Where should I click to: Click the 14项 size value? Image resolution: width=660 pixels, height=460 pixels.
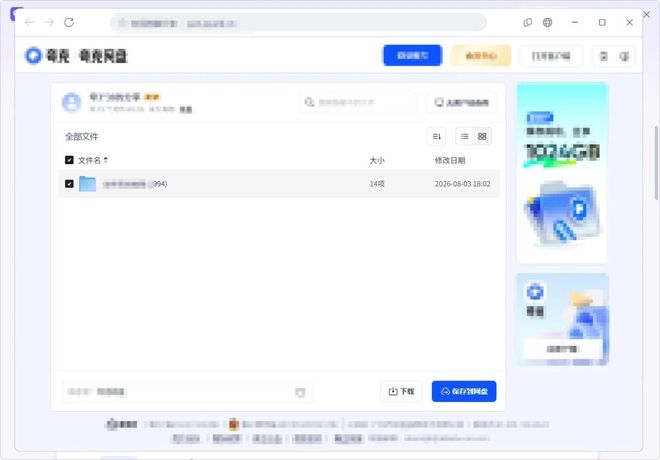coord(377,184)
